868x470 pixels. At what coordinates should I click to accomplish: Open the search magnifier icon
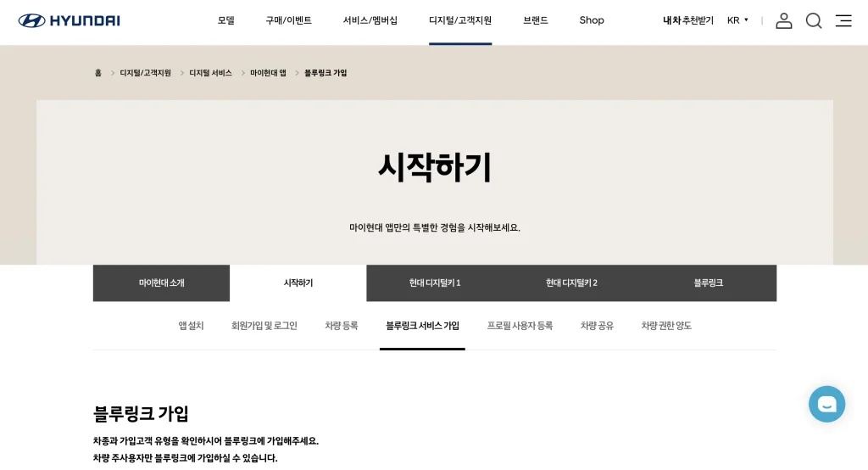(813, 20)
